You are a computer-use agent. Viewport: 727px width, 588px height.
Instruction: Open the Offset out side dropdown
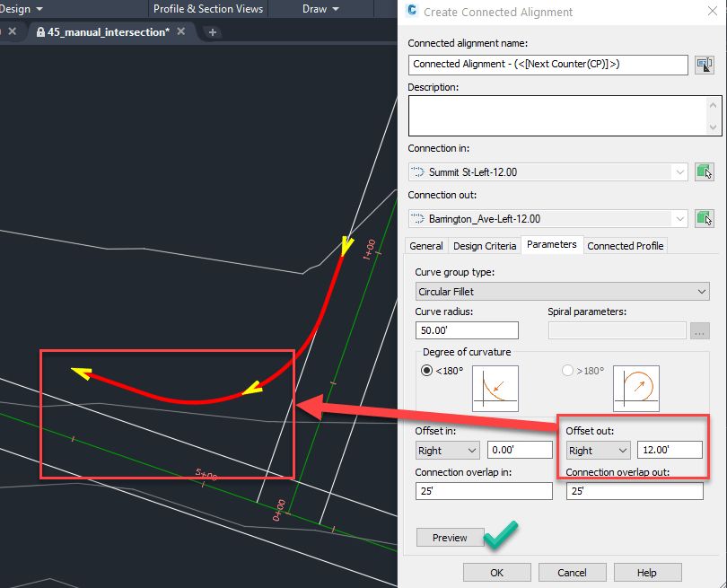tap(599, 451)
